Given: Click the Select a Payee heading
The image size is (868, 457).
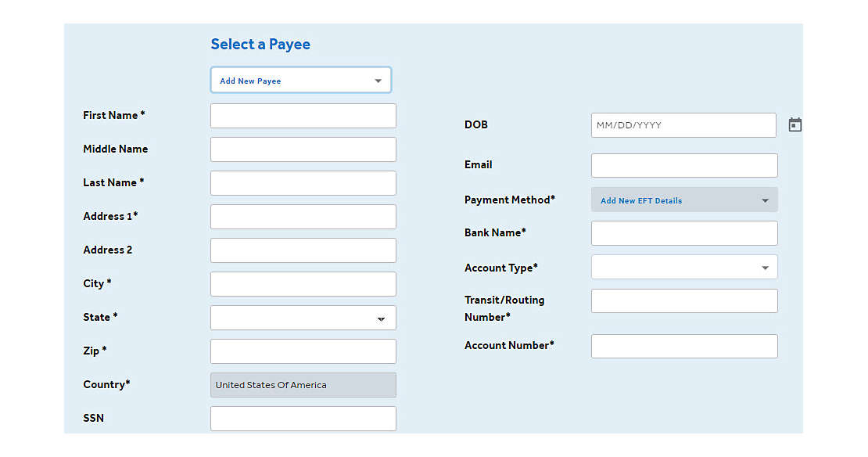Looking at the screenshot, I should [x=260, y=45].
